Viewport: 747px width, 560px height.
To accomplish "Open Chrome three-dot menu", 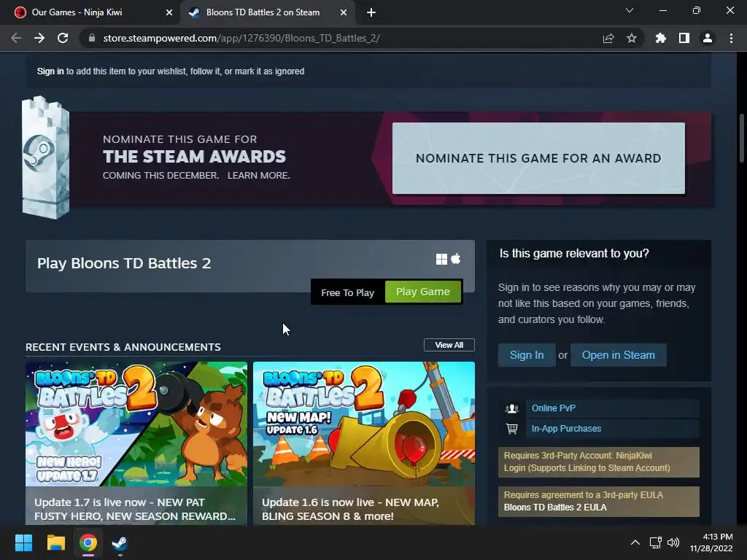I will (x=731, y=38).
